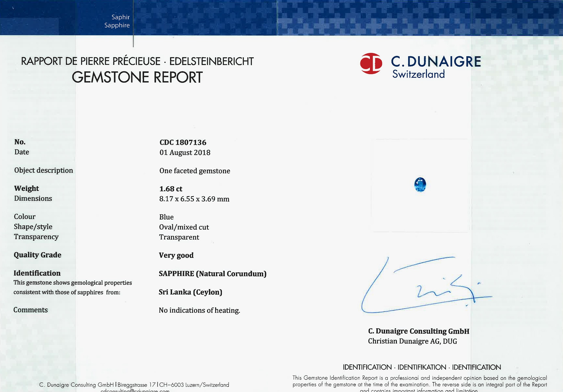Click the C. DUNAIGRE company name

click(436, 62)
